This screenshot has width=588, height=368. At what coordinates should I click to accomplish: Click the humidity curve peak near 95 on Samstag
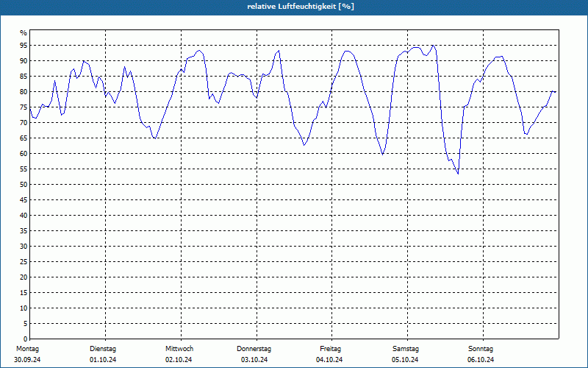coord(433,46)
